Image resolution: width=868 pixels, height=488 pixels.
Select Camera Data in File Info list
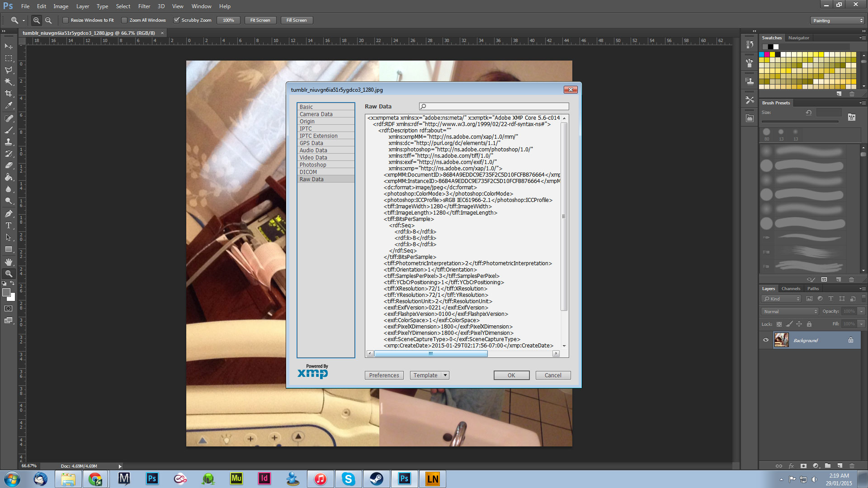coord(325,114)
